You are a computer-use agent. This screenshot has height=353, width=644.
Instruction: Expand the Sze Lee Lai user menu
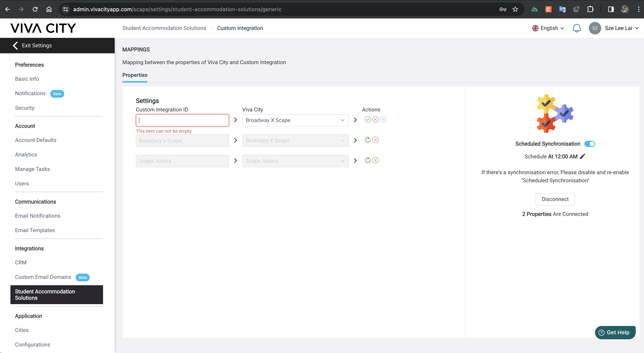[621, 28]
